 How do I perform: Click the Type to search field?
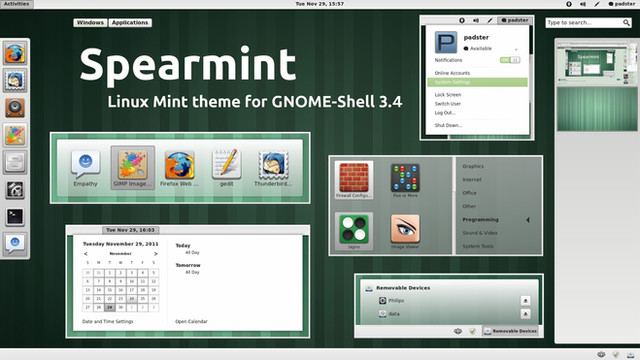click(x=589, y=23)
